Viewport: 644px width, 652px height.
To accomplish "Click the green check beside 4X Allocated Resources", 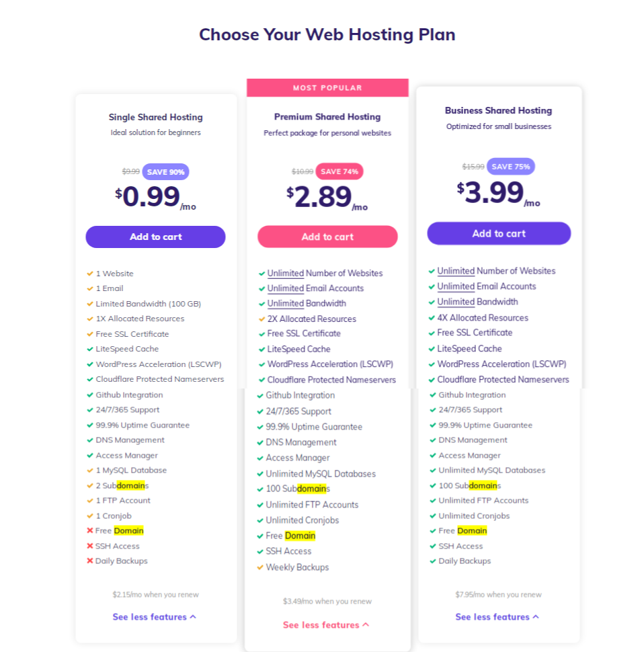I will coord(432,318).
